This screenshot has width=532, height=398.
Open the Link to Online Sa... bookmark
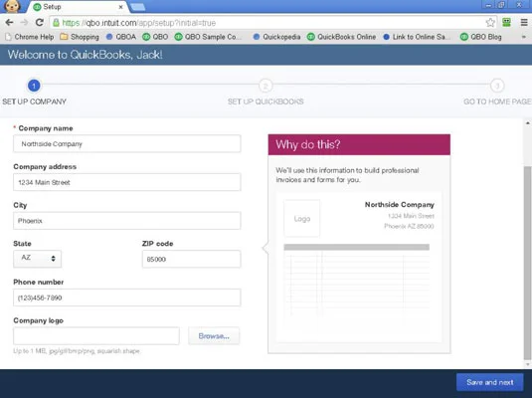tap(417, 37)
